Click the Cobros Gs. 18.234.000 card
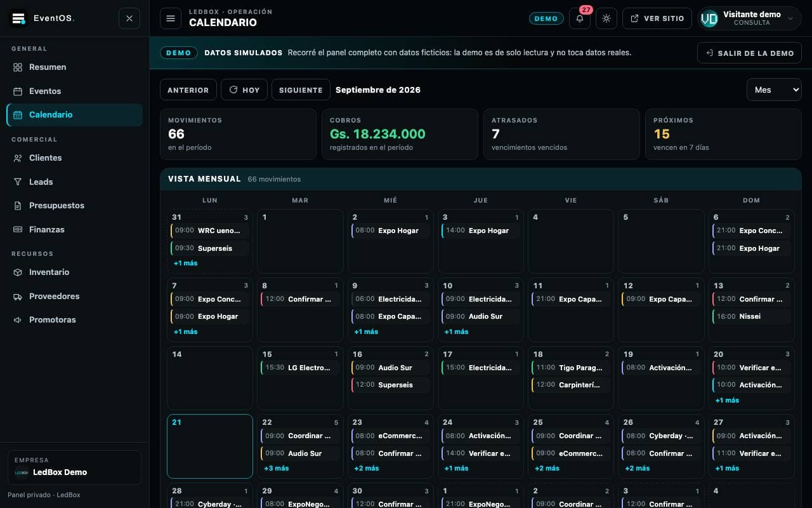This screenshot has height=508, width=812. pos(400,134)
